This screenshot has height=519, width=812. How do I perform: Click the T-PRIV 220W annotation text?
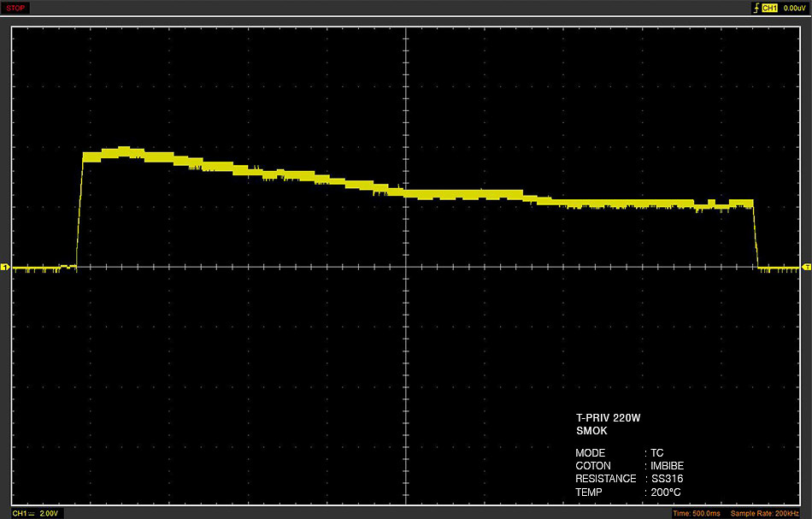point(608,417)
